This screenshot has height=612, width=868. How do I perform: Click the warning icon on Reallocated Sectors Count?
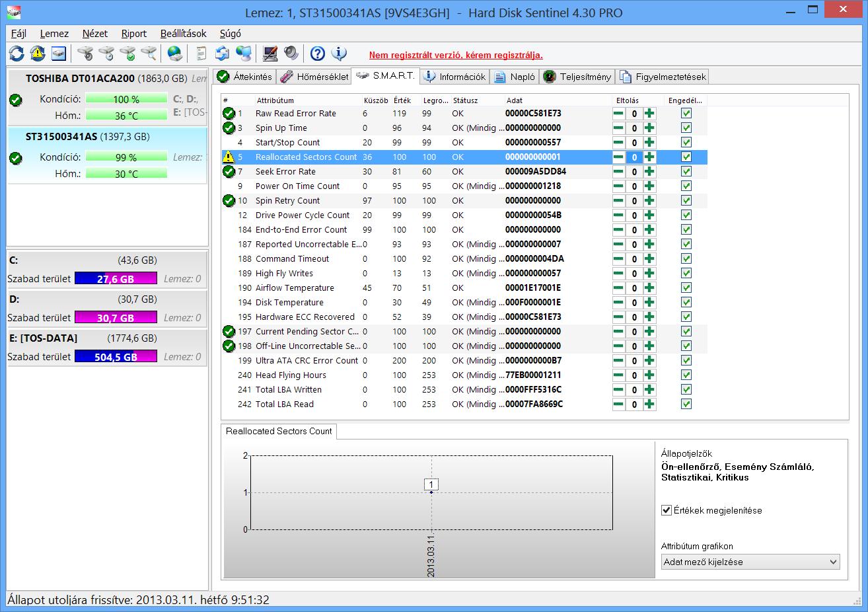(229, 157)
